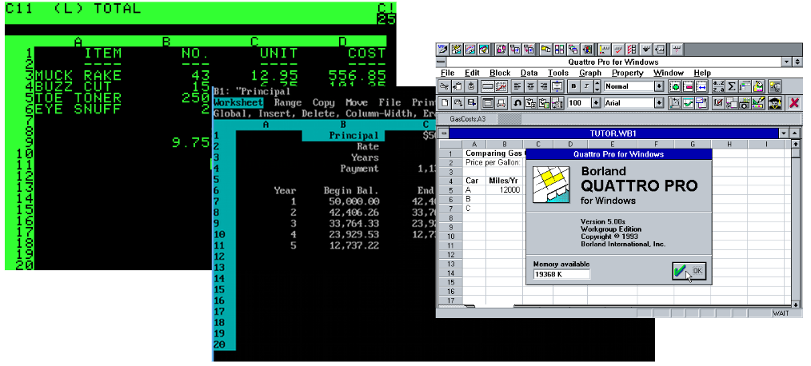
Task: Open the 100 zoom dropdown arrow
Action: (x=596, y=102)
